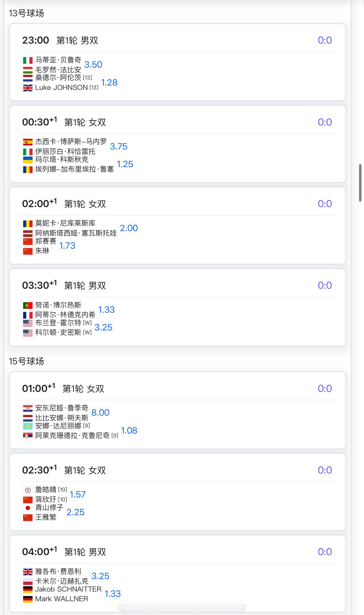Click the German flag beside Jakob SCHNAITTER

pyautogui.click(x=28, y=589)
